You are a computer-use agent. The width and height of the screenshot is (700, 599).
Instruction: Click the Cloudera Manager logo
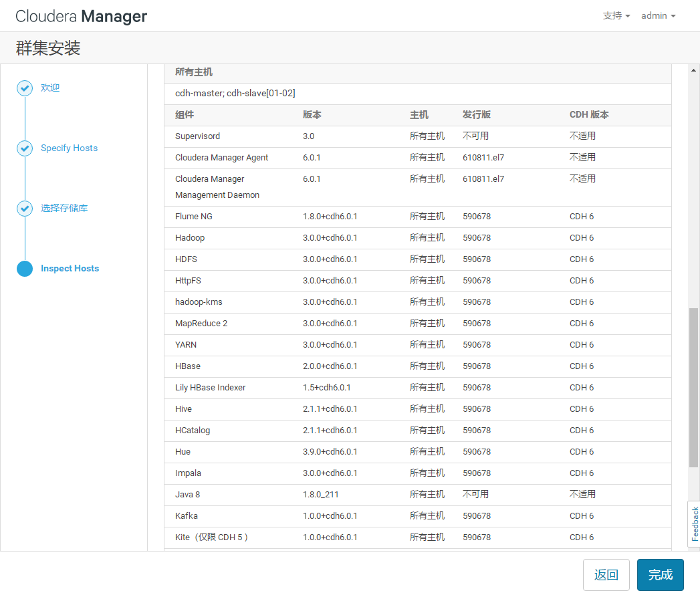pyautogui.click(x=80, y=15)
